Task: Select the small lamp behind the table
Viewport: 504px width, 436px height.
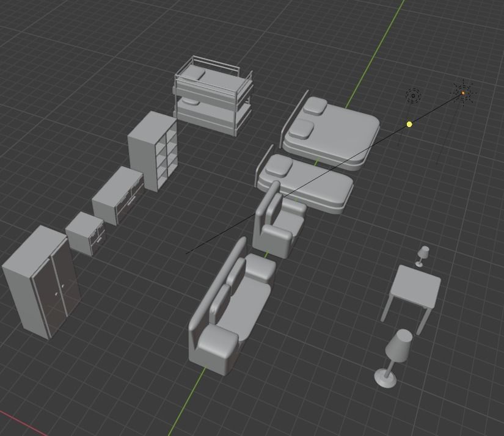Action: [x=423, y=256]
